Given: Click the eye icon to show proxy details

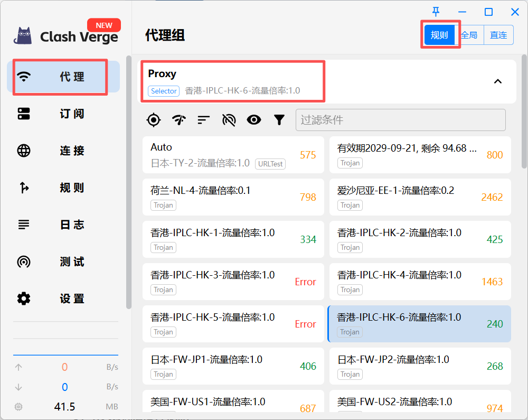Looking at the screenshot, I should [254, 120].
